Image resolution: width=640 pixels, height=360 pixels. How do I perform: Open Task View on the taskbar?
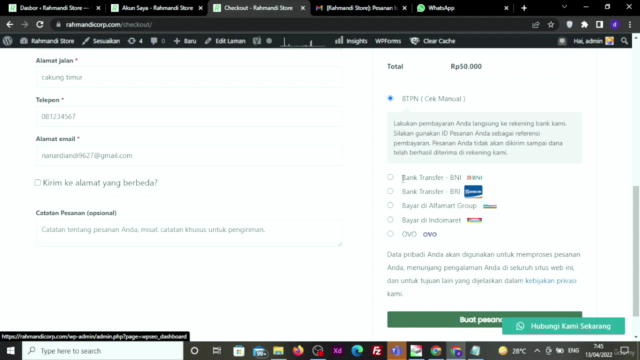click(x=216, y=351)
